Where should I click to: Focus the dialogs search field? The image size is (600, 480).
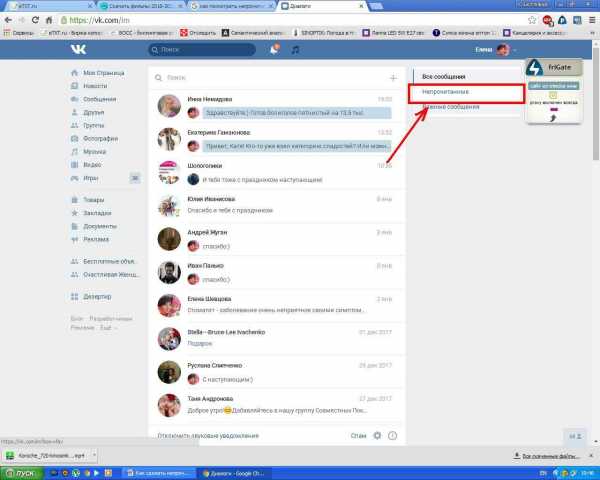[x=268, y=78]
